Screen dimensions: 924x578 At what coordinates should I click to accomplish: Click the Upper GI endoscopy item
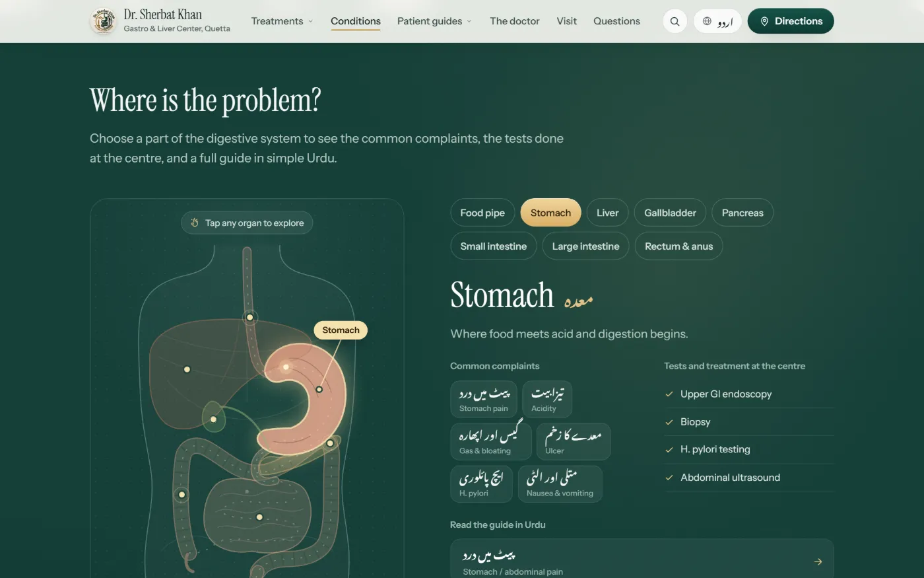(749, 394)
